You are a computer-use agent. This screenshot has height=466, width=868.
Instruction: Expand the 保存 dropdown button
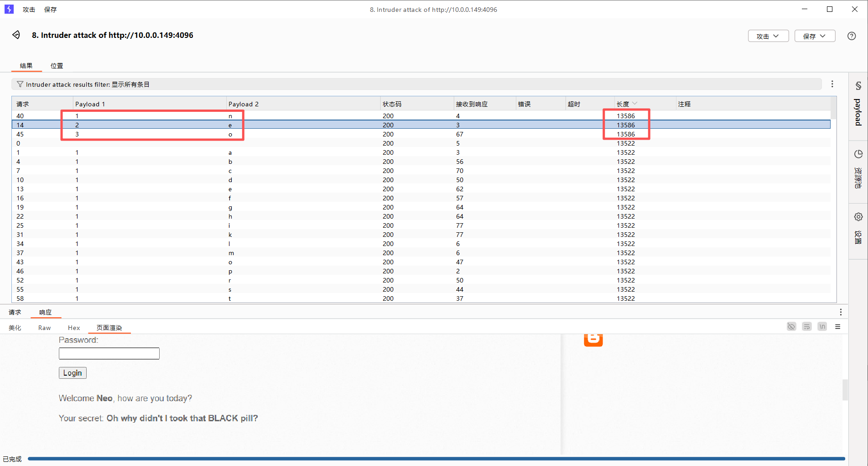pyautogui.click(x=815, y=36)
